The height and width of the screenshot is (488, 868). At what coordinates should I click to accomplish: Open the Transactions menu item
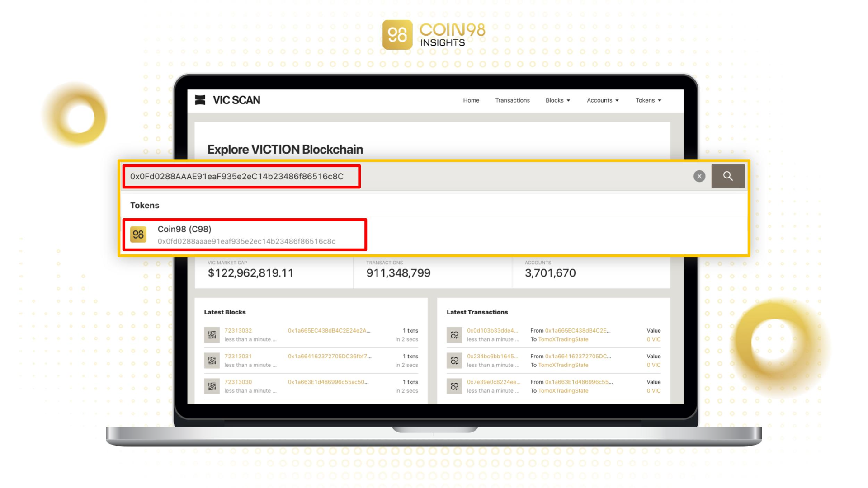pos(512,100)
